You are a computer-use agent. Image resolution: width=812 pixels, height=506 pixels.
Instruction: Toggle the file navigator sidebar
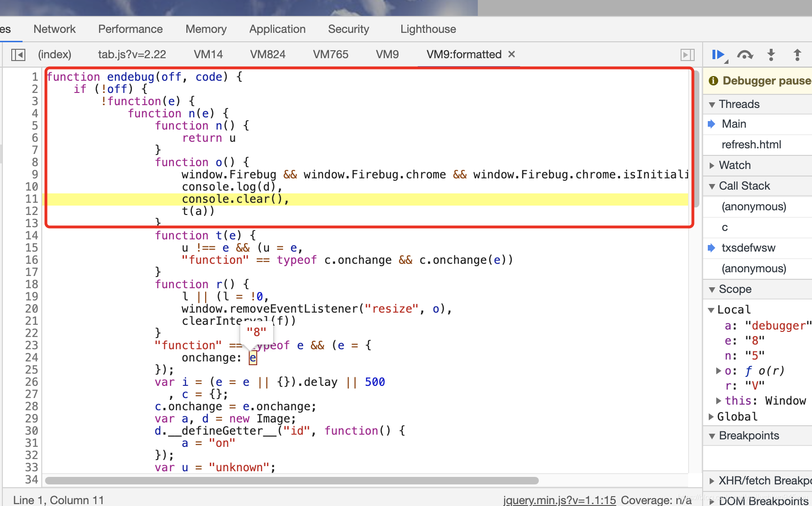point(18,55)
